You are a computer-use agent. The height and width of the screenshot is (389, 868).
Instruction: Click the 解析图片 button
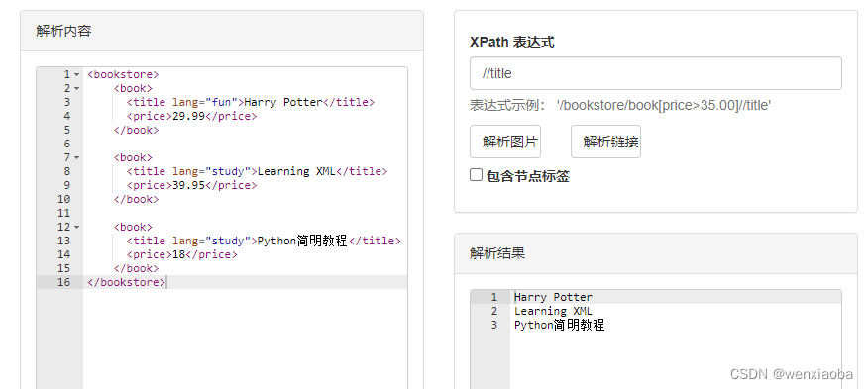505,142
